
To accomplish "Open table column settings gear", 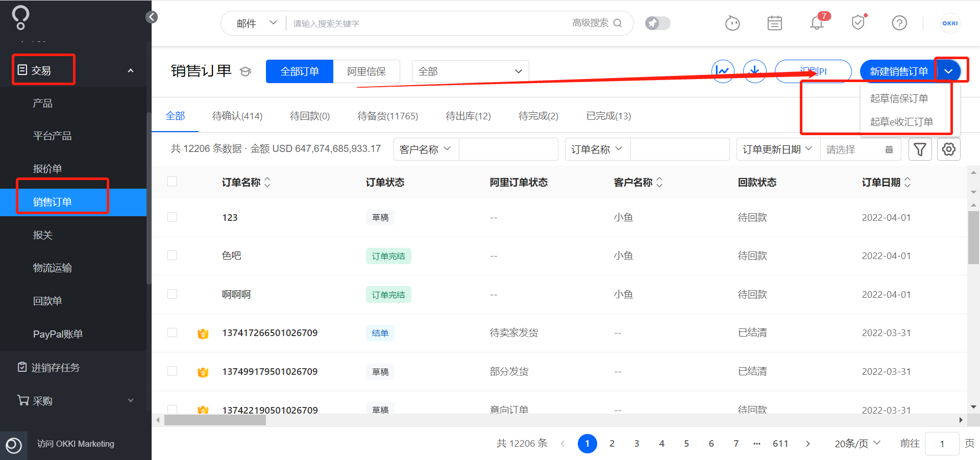I will [x=949, y=149].
